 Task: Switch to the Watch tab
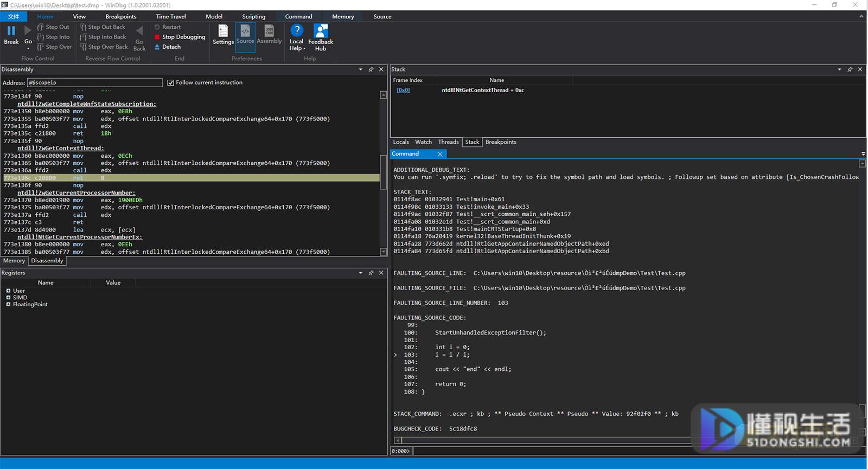coord(424,142)
